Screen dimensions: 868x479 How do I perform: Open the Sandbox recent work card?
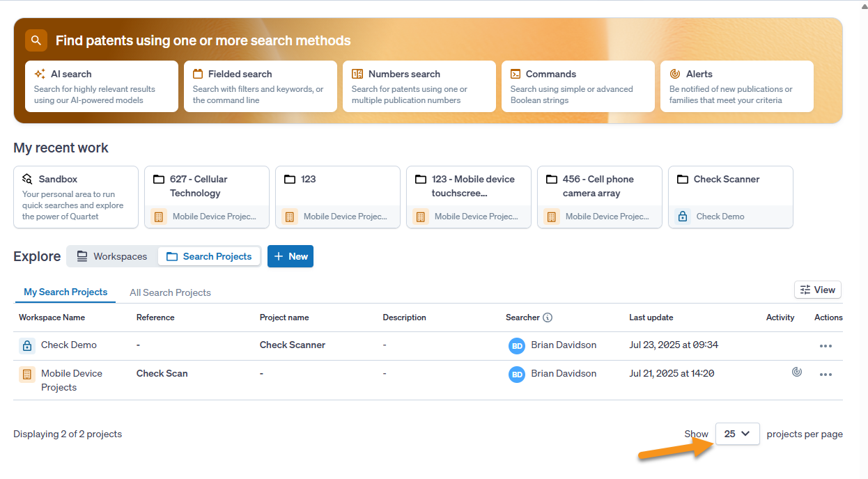[x=76, y=197]
